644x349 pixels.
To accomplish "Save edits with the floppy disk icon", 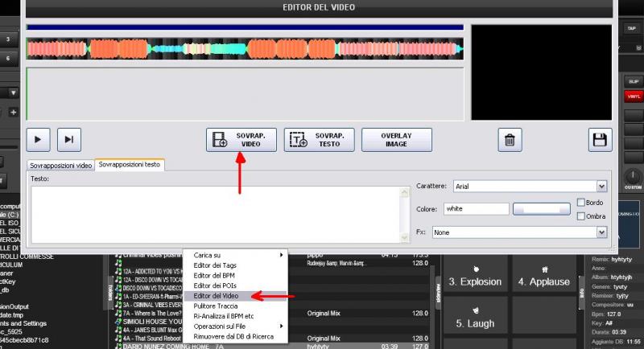I will (x=600, y=140).
